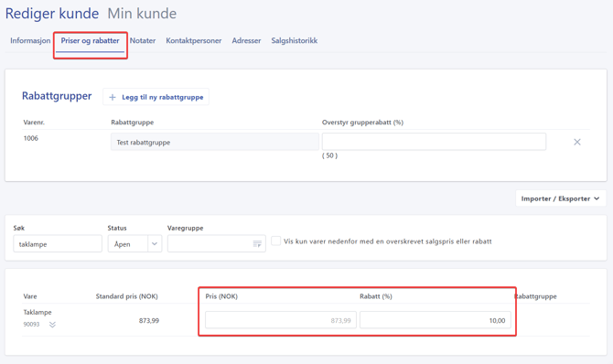Click Standard pris value 873,99
Viewport: 613px width, 364px height.
[149, 321]
